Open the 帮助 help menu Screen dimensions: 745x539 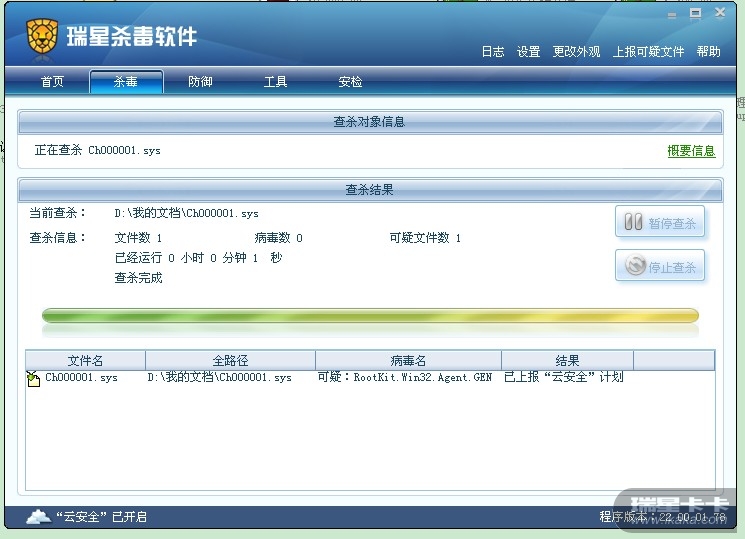click(708, 51)
